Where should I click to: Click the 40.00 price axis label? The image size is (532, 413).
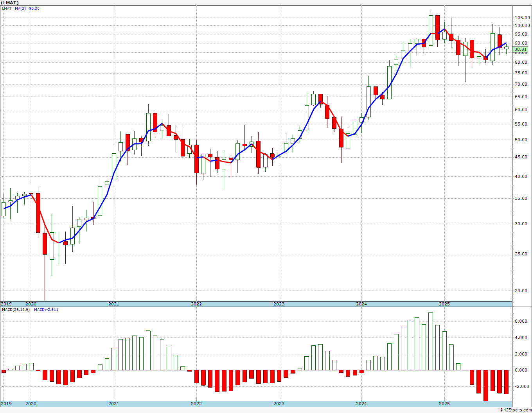(x=522, y=177)
